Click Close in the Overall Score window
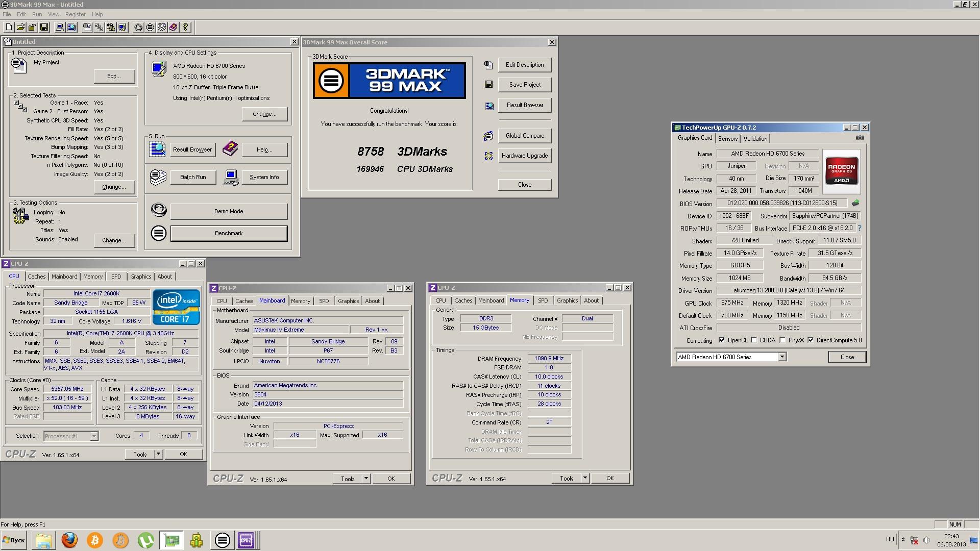980x551 pixels. pos(525,185)
